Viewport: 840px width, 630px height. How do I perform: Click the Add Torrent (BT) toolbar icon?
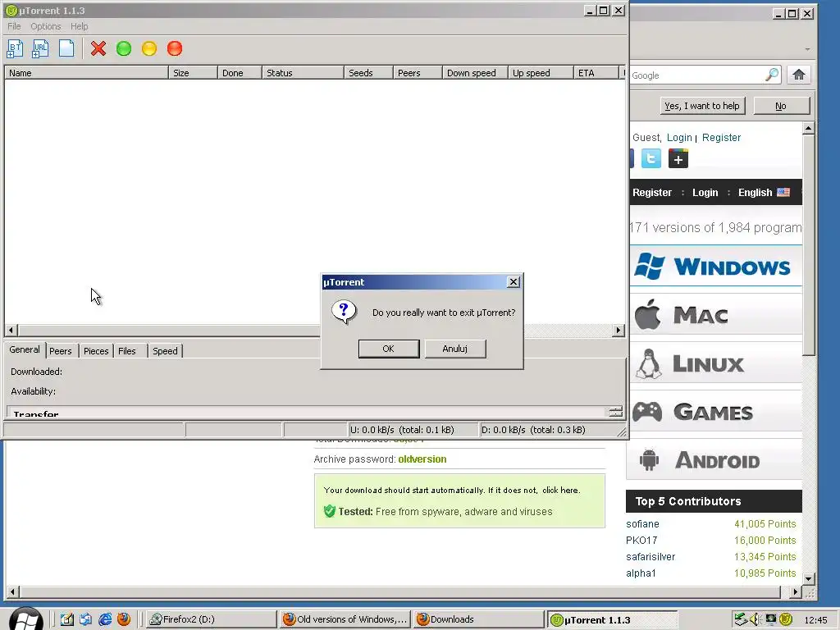[15, 48]
